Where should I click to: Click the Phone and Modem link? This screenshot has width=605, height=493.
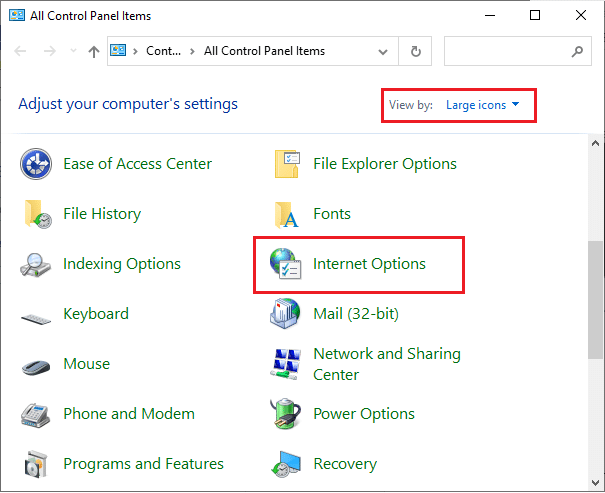click(x=128, y=414)
